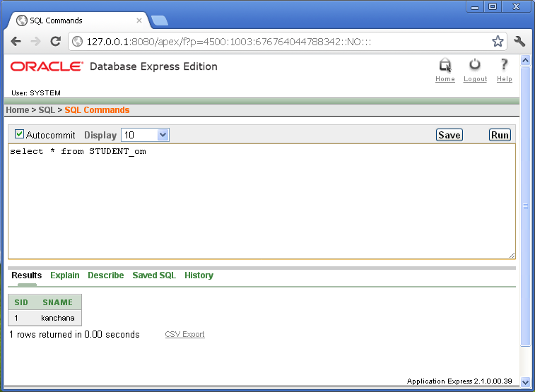Image resolution: width=535 pixels, height=392 pixels.
Task: Click the Home text link in the header
Action: 445,79
